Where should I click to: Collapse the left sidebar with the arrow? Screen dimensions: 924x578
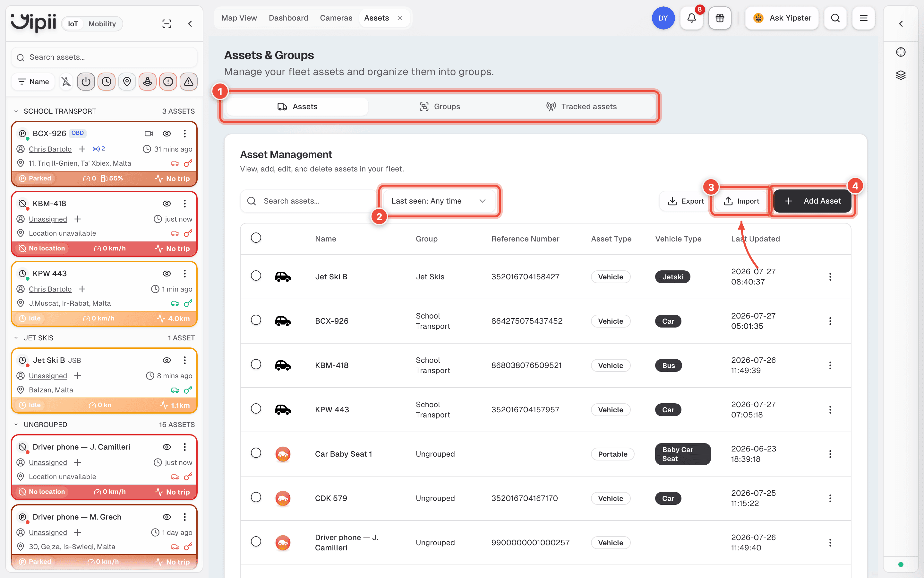coord(190,24)
